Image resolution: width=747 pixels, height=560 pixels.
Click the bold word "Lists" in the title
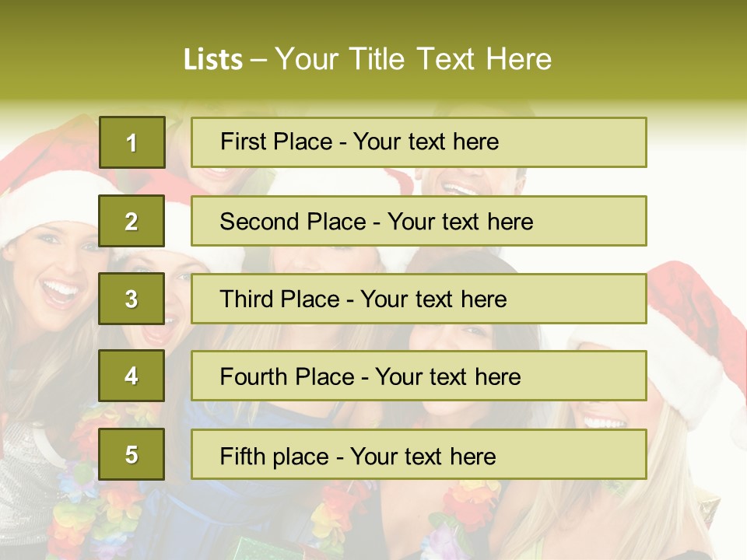tap(212, 60)
